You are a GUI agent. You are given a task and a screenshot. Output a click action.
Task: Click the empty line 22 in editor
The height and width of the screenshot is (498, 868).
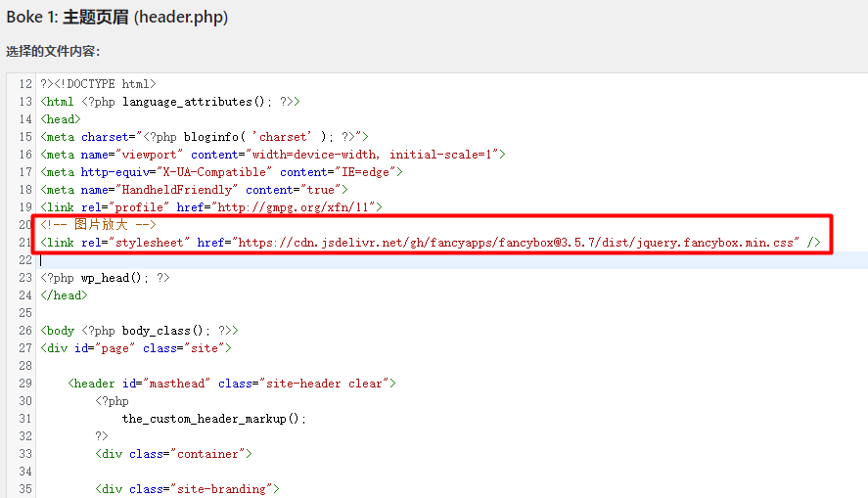point(453,260)
